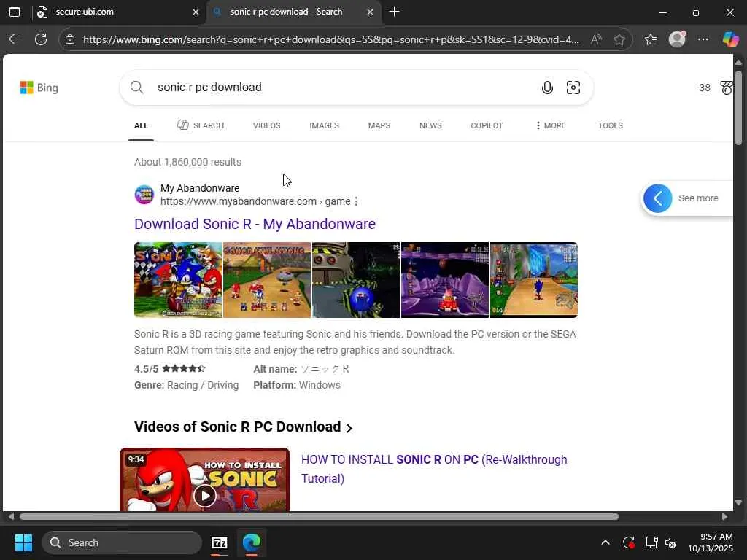Screen dimensions: 747x560
Task: Open the muted volume tray icon
Action: click(x=670, y=542)
